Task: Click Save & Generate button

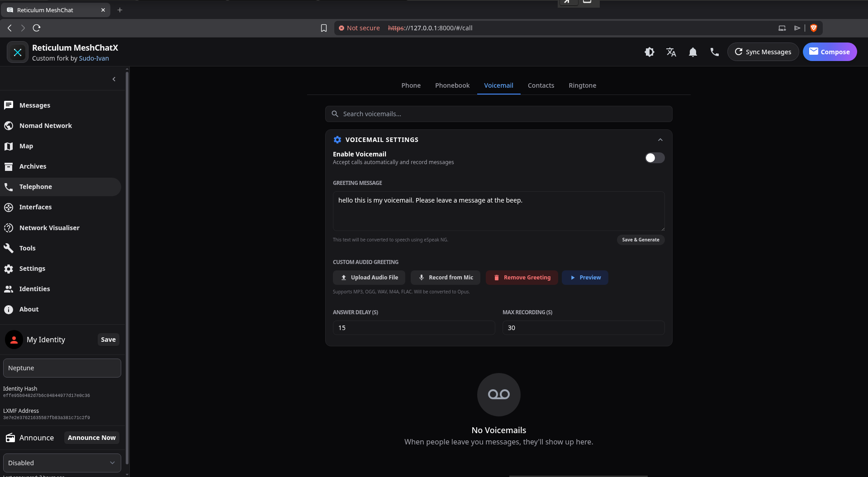Action: coord(640,240)
